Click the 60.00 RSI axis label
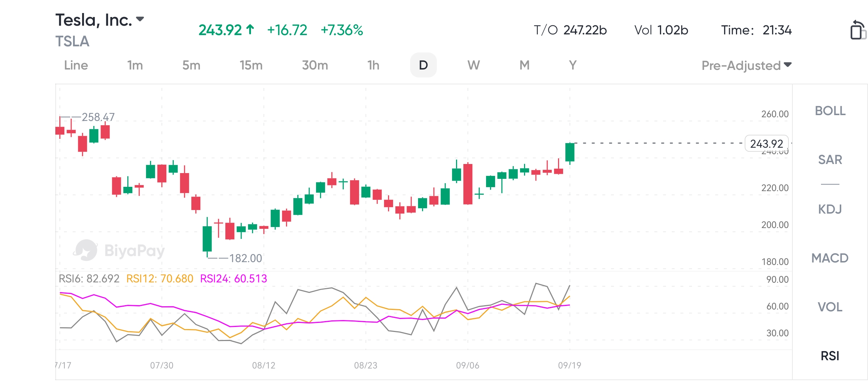The height and width of the screenshot is (391, 868). coord(777,306)
